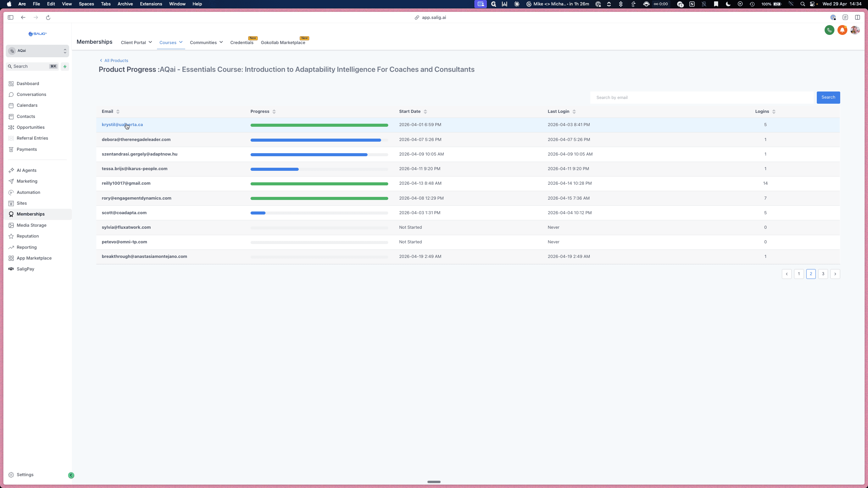Reload the page in Arc toolbar
This screenshot has height=488, width=868.
(48, 17)
